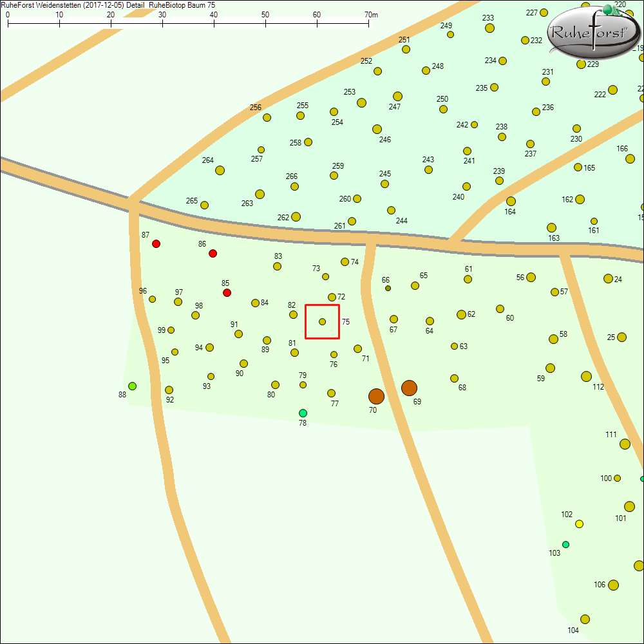Select red tree marker 85
The image size is (644, 644).
tap(227, 293)
